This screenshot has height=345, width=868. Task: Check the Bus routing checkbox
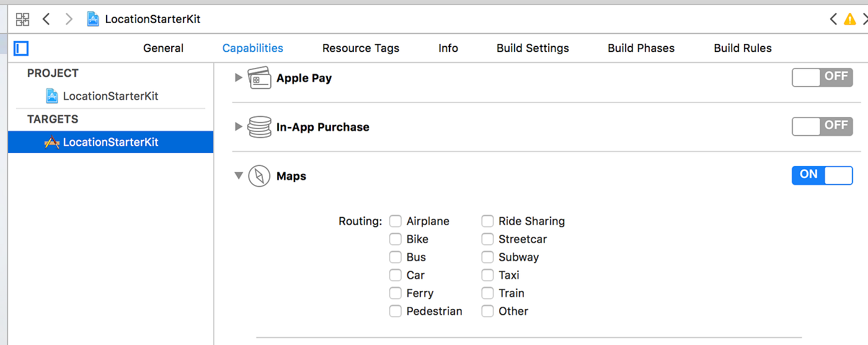tap(396, 257)
